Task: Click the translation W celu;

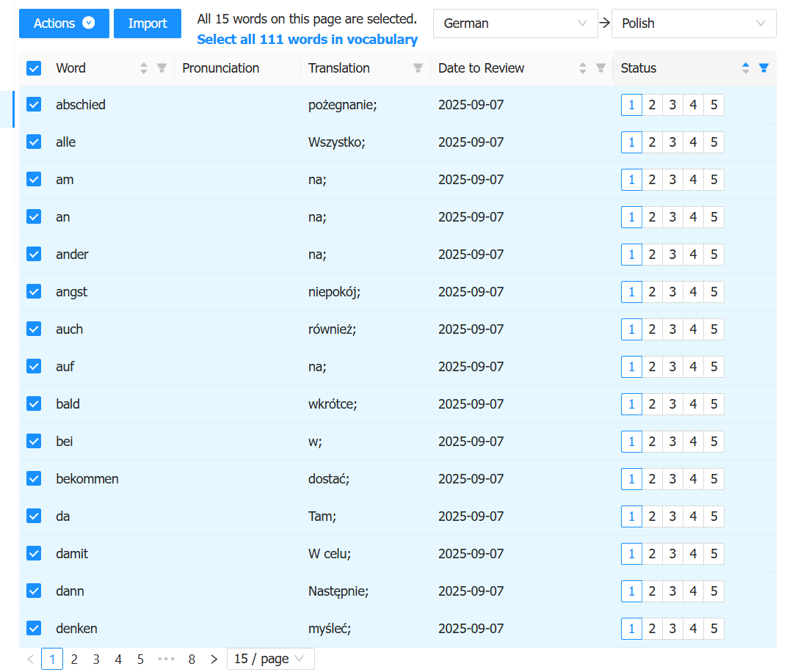Action: (x=330, y=553)
